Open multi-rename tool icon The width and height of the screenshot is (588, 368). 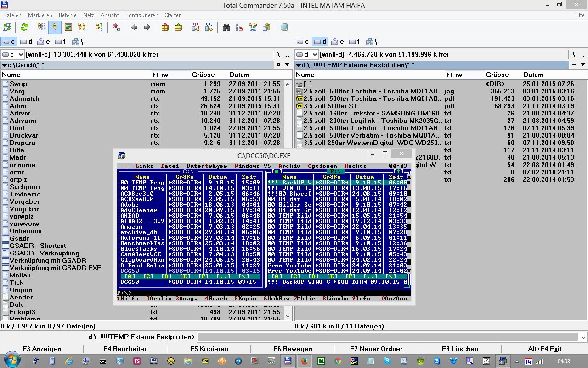[x=240, y=27]
